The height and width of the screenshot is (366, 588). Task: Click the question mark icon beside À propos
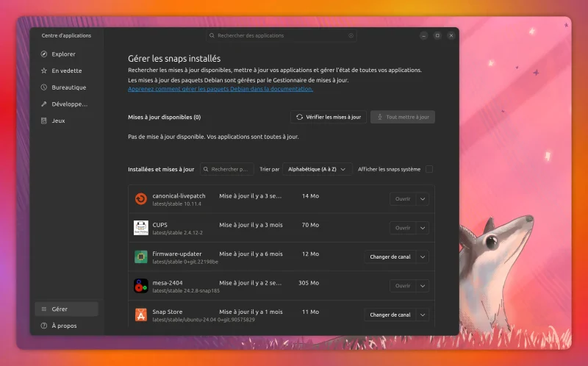click(44, 326)
